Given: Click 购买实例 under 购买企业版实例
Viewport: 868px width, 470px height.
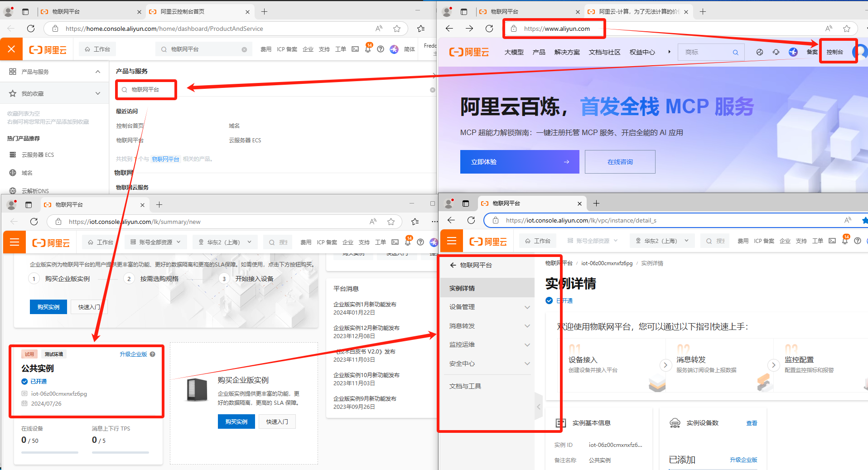Looking at the screenshot, I should (236, 422).
